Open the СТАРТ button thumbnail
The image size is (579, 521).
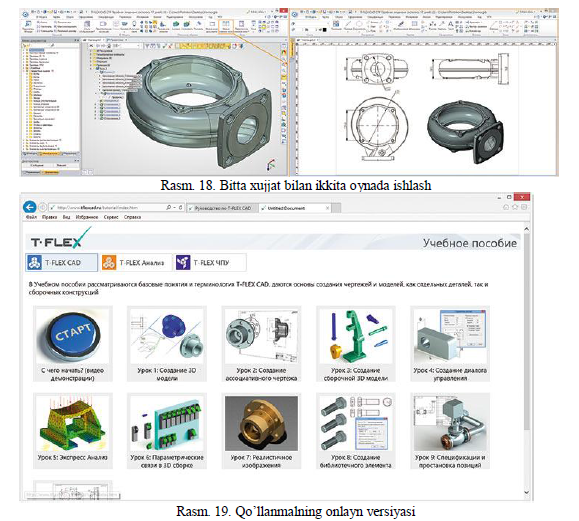point(73,336)
